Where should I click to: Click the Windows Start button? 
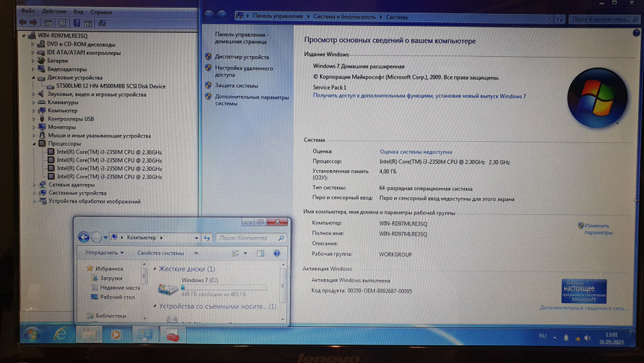(32, 334)
